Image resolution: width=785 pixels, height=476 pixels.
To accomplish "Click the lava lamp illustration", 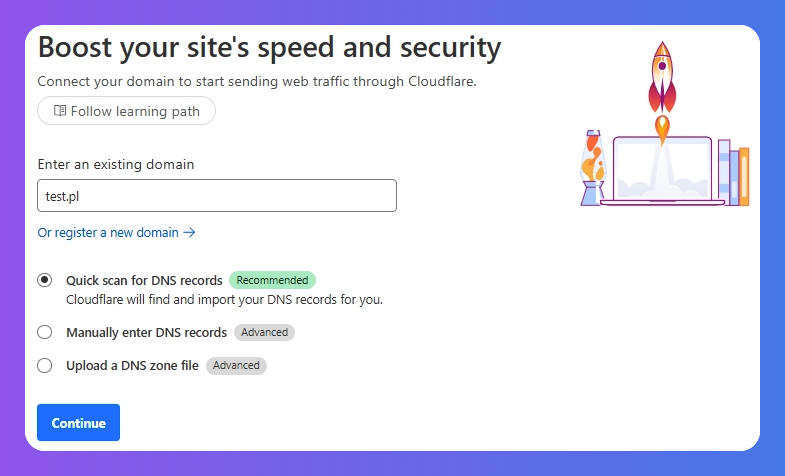I will tap(593, 168).
